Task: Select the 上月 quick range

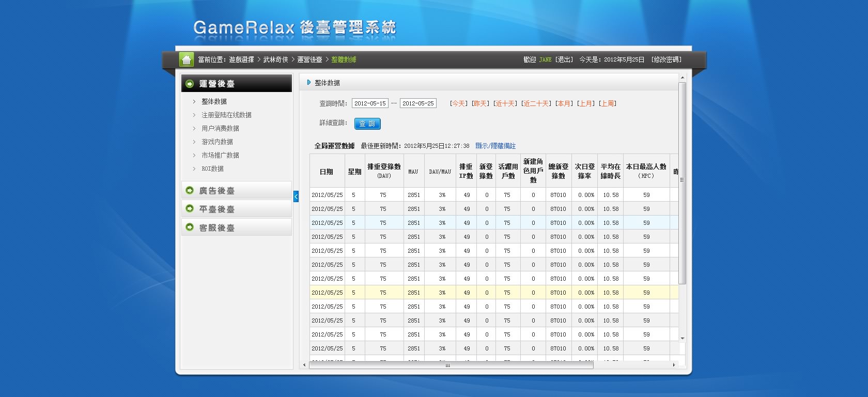Action: coord(585,103)
